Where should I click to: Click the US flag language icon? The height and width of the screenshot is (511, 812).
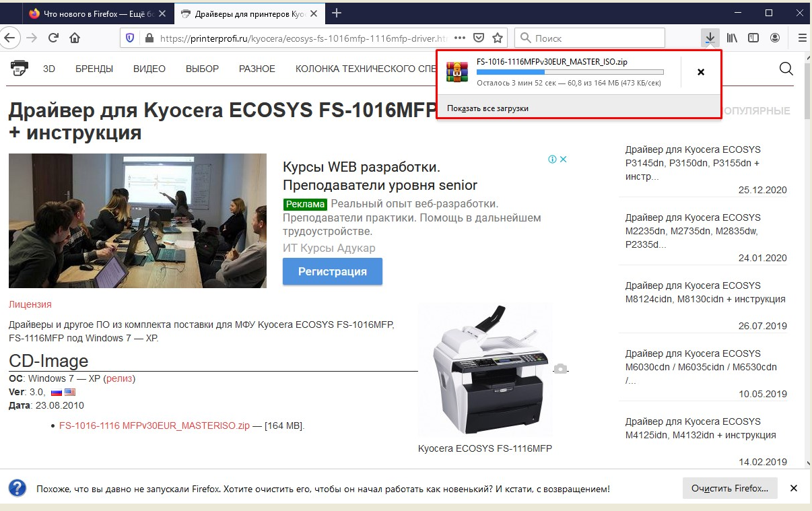70,392
